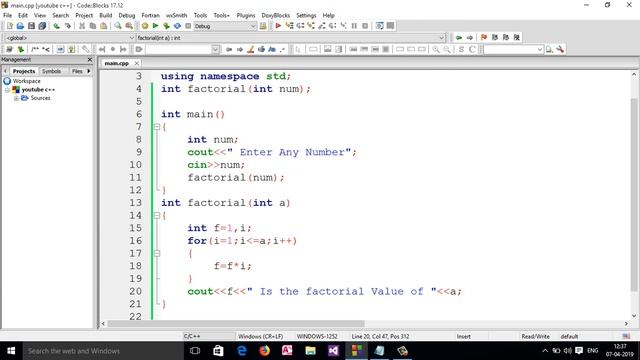Click the Search the web and Windows box
640x360 pixels.
(102, 351)
